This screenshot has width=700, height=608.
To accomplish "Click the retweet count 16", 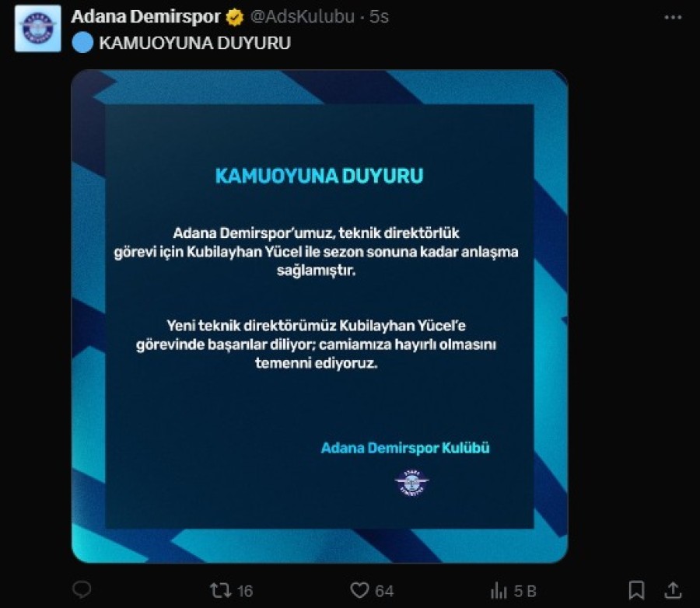I will tap(245, 591).
